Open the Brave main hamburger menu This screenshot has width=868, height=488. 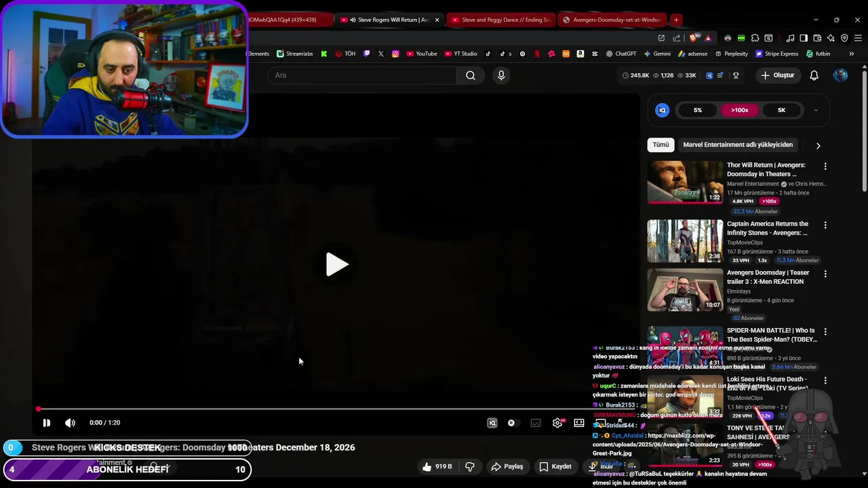pos(858,38)
